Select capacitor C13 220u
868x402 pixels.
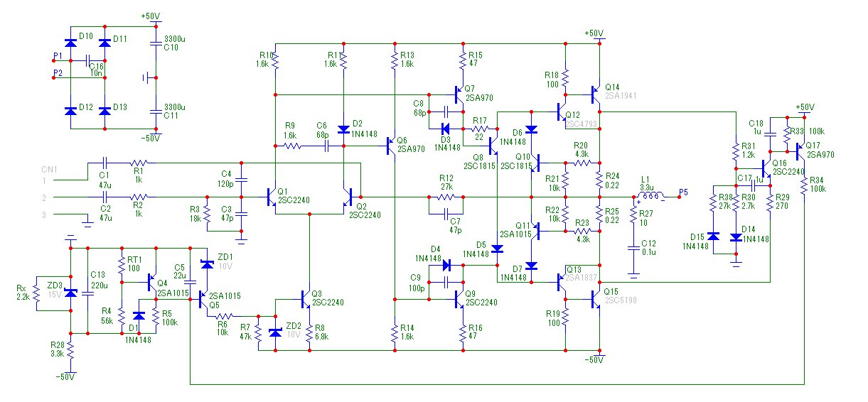click(87, 292)
